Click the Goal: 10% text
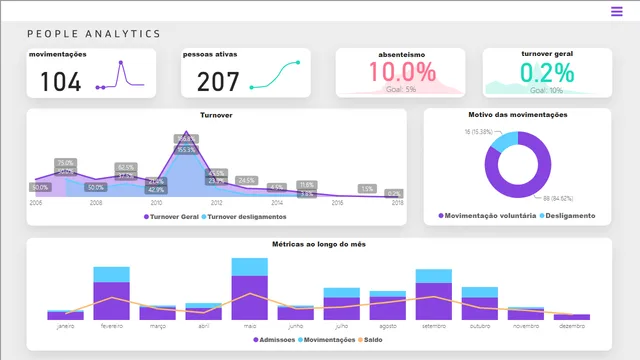 pos(546,90)
